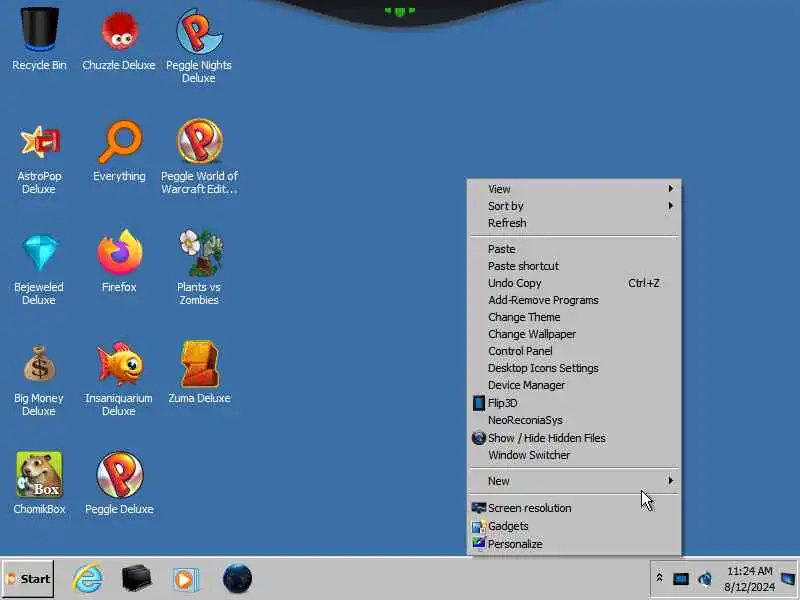Open Firefox from the desktop
800x600 pixels.
click(119, 261)
